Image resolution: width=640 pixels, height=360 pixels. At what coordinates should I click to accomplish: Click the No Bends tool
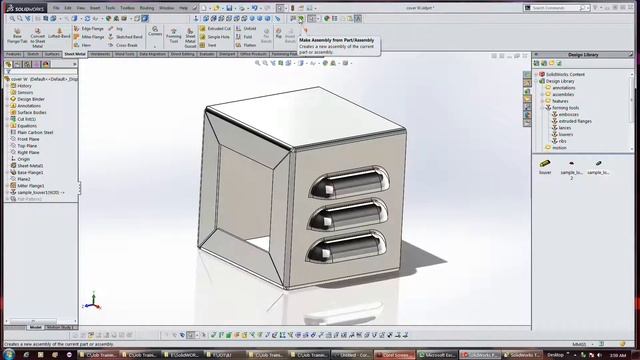[x=266, y=35]
